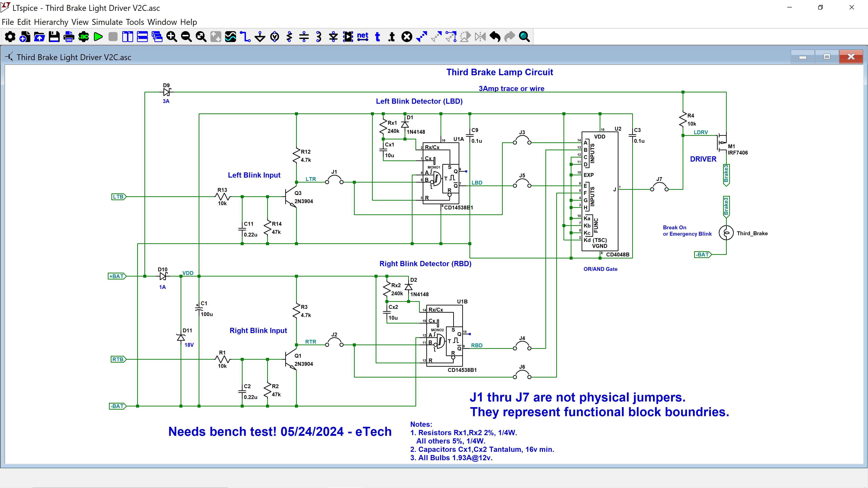The width and height of the screenshot is (868, 488).
Task: Select the Place Text tool
Action: tap(377, 37)
